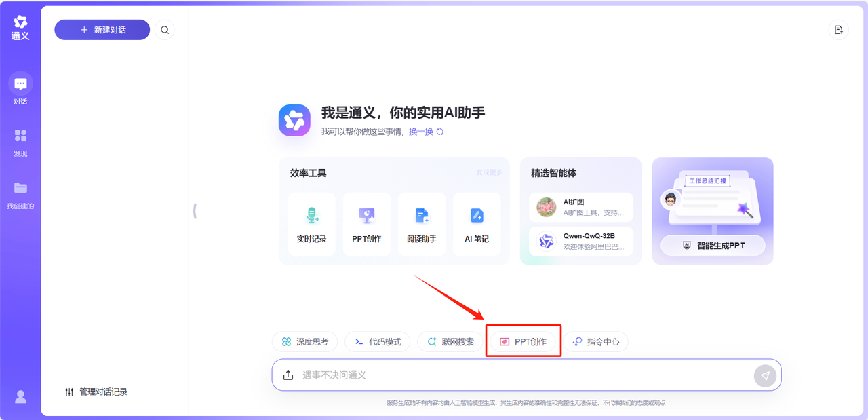Click the 精选智能体 section title
This screenshot has height=420, width=868.
(x=554, y=173)
